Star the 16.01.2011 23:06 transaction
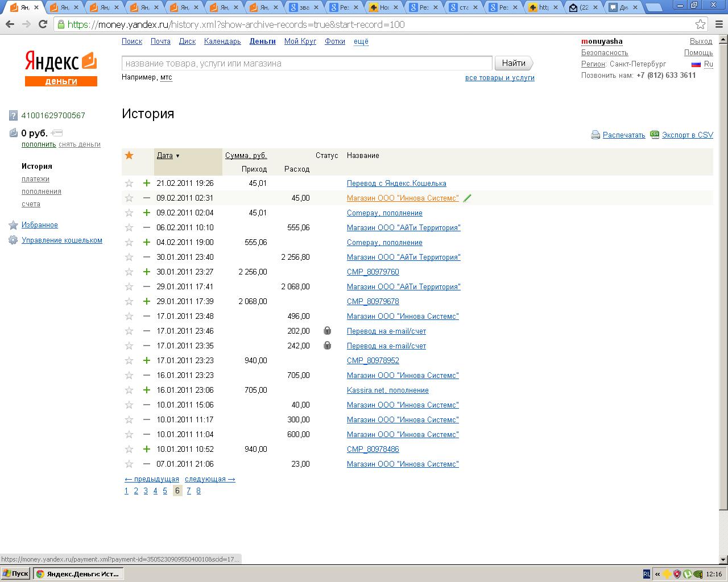This screenshot has width=728, height=582. coord(129,390)
